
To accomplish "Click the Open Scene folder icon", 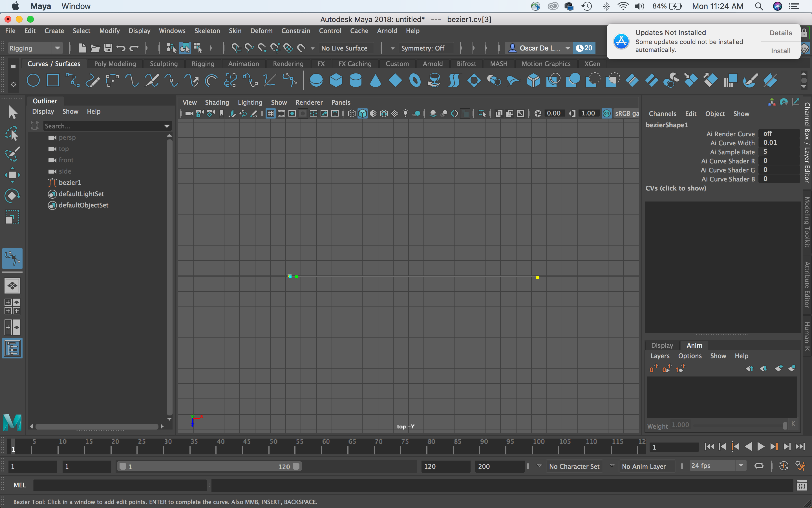I will [95, 48].
